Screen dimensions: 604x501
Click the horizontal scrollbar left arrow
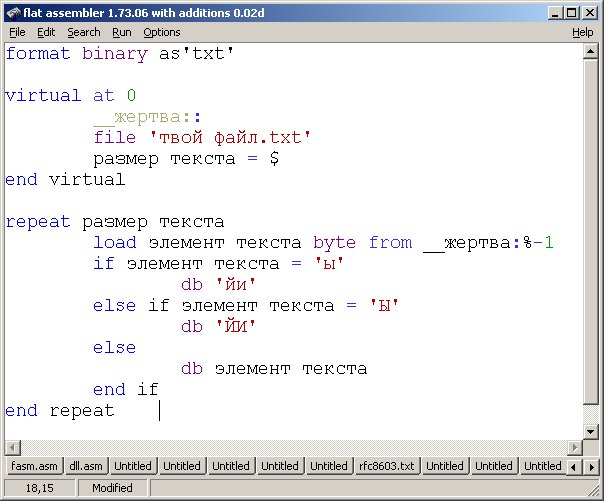[x=13, y=447]
